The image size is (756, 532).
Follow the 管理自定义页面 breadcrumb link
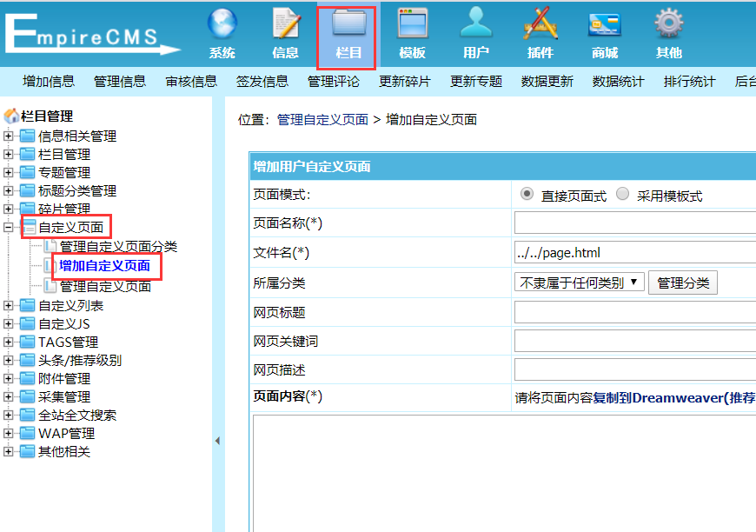pos(322,120)
